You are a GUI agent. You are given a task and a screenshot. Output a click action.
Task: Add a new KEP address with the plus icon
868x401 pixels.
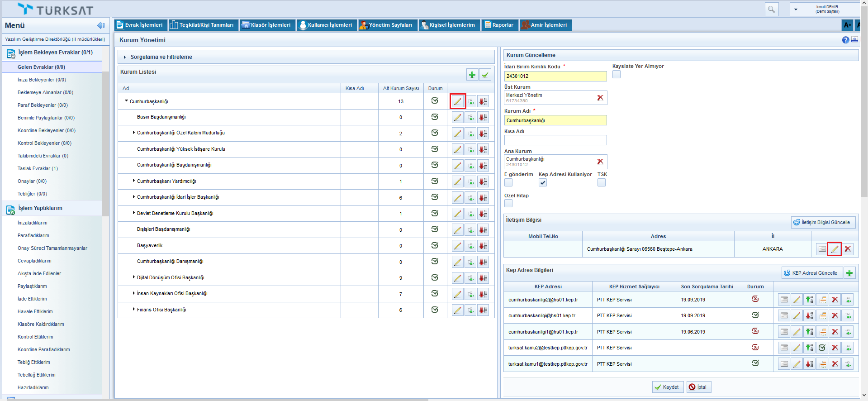click(x=849, y=273)
